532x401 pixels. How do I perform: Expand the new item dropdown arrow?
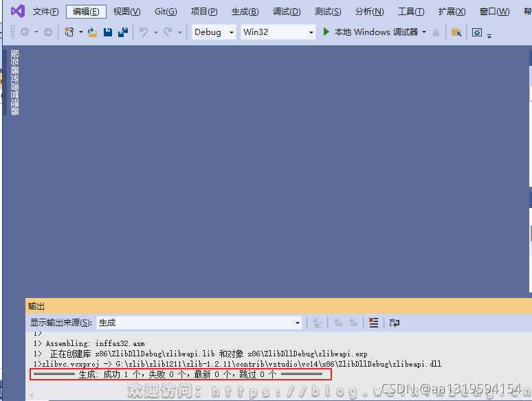tap(80, 32)
